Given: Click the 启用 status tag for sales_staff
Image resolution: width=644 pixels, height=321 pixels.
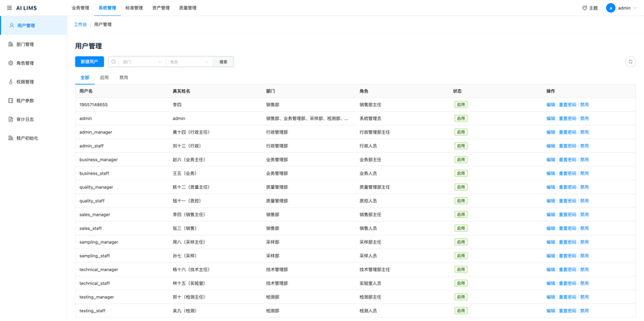Looking at the screenshot, I should click(x=460, y=228).
